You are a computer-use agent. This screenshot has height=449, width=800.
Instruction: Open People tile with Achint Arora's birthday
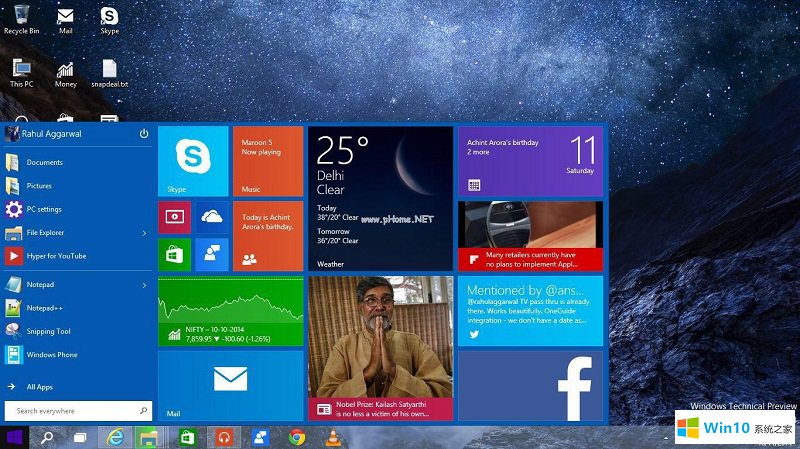268,236
